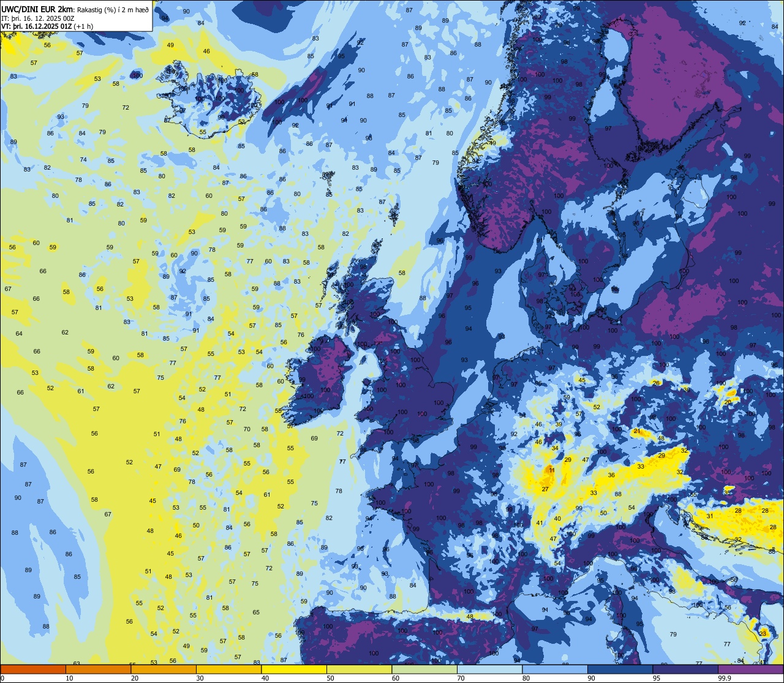784x683 pixels.
Task: Click the map value "35" on the map
Action: pos(727,492)
